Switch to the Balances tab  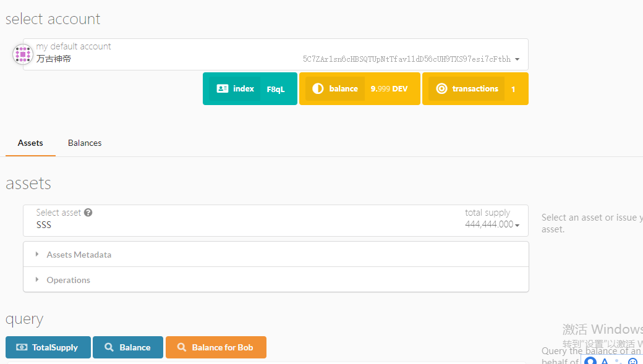pos(85,143)
